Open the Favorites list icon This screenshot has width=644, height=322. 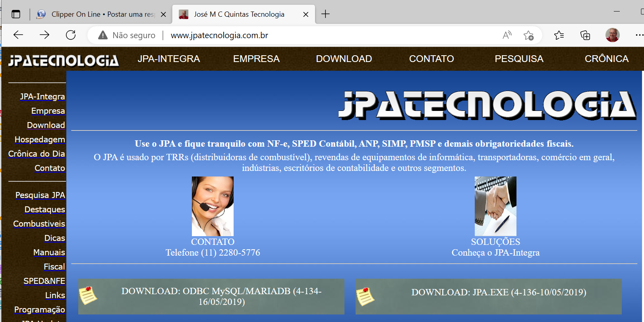pos(559,35)
